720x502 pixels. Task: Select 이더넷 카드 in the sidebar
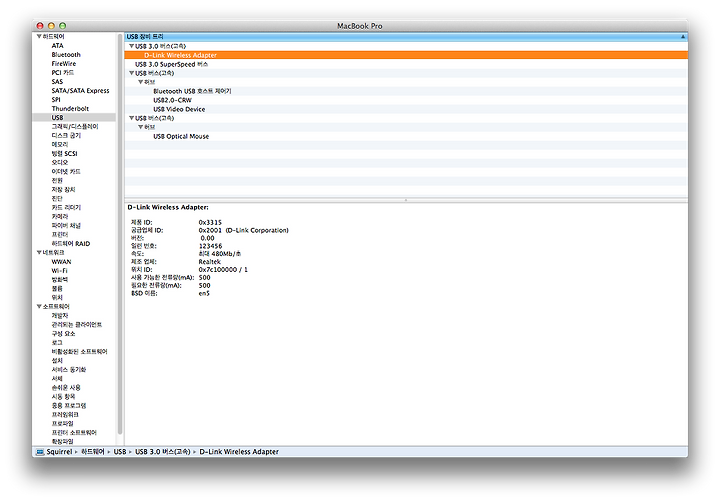point(66,171)
